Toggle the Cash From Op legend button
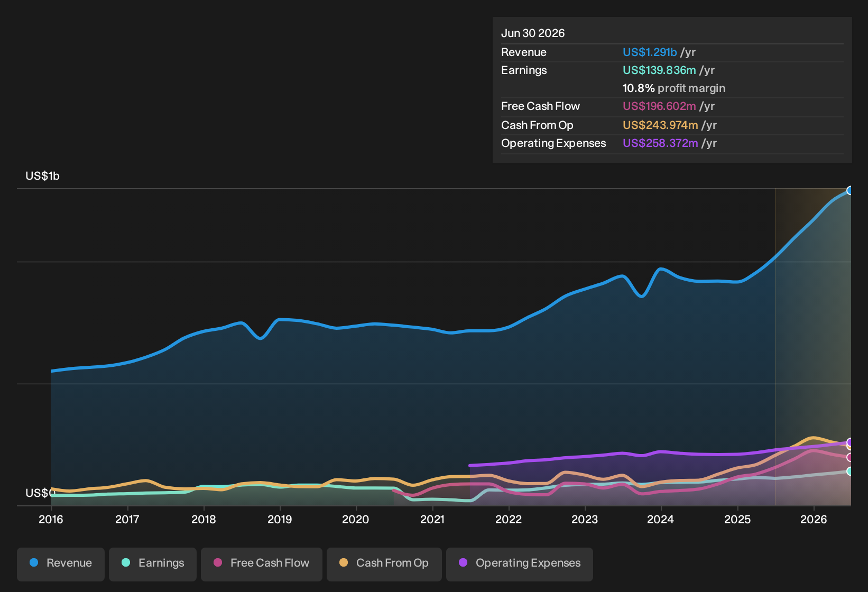The image size is (868, 592). [384, 564]
